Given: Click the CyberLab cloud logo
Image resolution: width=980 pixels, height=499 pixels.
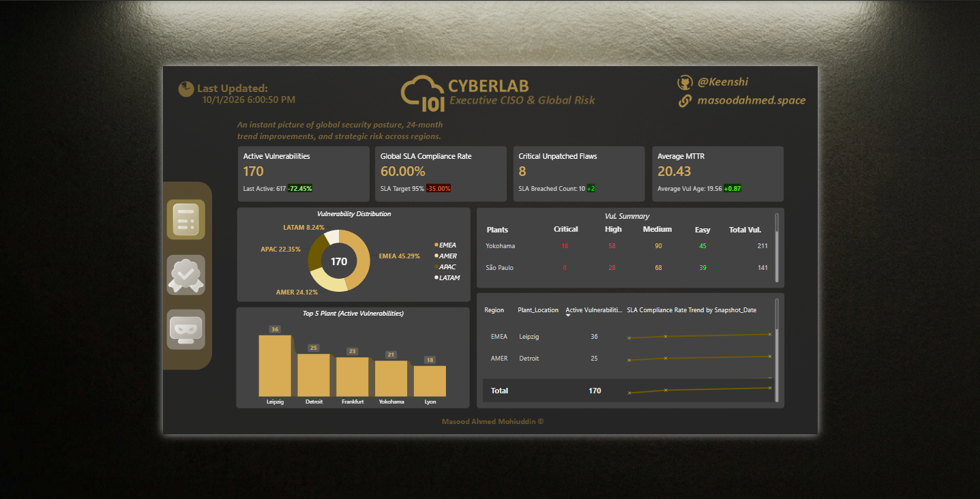Looking at the screenshot, I should tap(423, 94).
